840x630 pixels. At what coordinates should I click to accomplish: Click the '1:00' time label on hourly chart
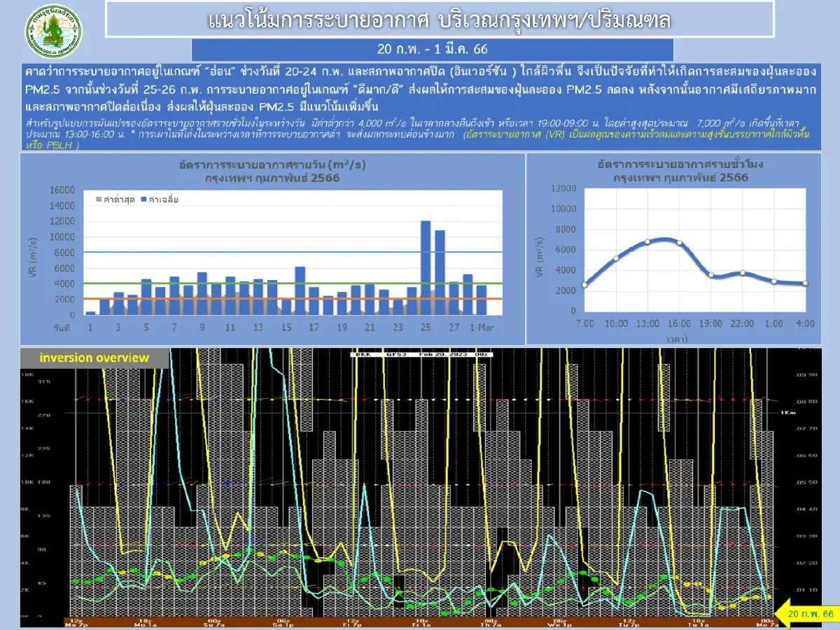point(773,323)
